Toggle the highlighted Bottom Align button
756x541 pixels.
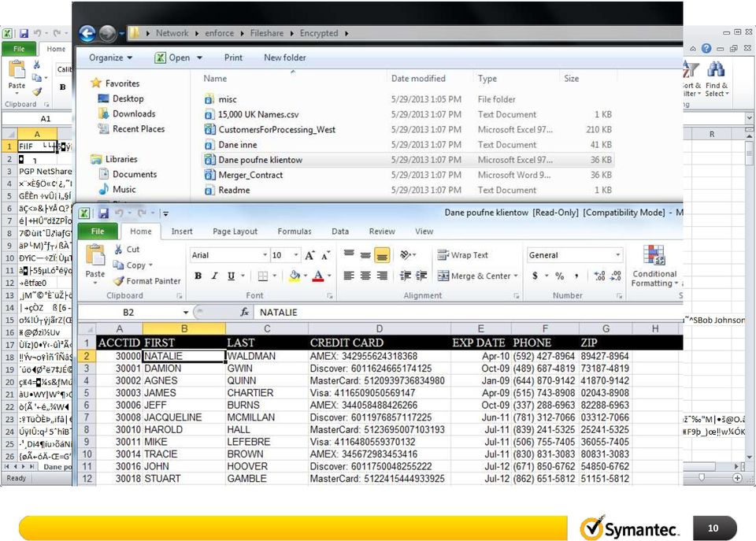[x=382, y=255]
